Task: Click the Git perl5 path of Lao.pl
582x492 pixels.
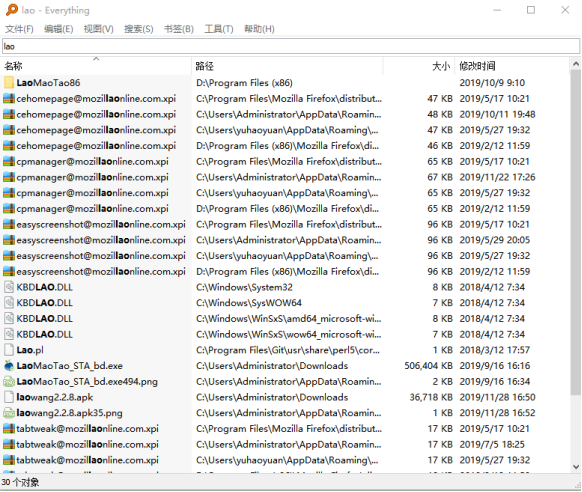Action: [x=288, y=350]
